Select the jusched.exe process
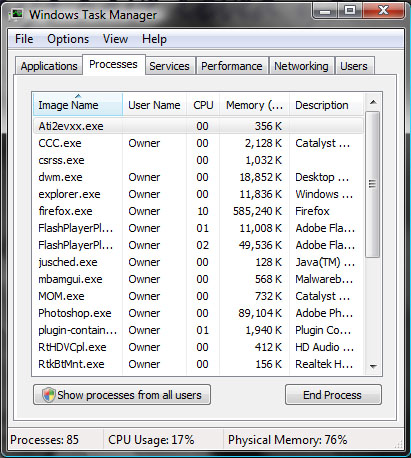The image size is (411, 458). tap(198, 262)
